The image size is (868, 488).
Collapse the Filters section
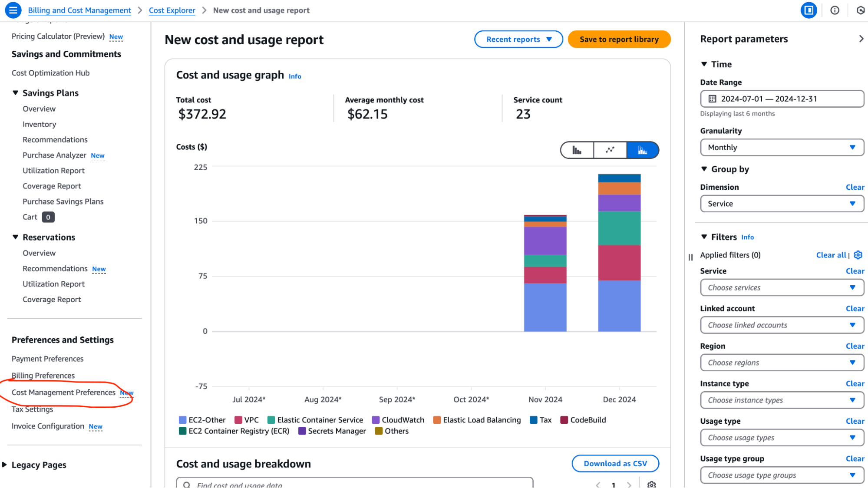click(704, 237)
